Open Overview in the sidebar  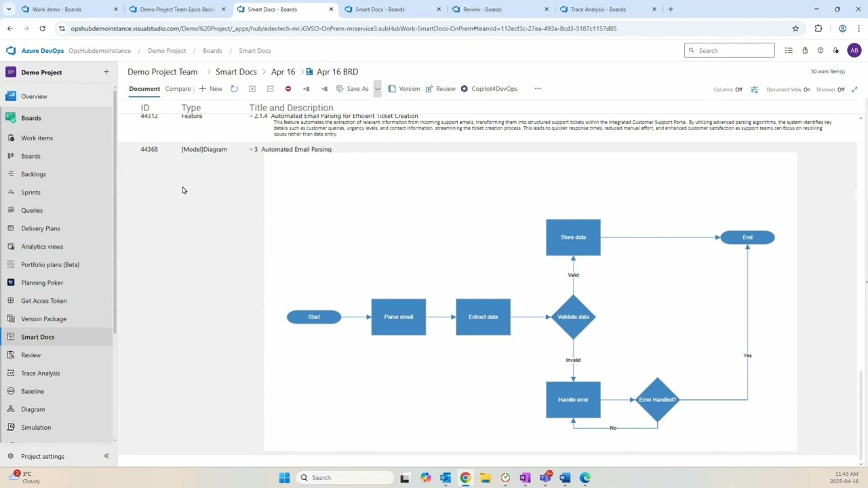click(x=34, y=96)
